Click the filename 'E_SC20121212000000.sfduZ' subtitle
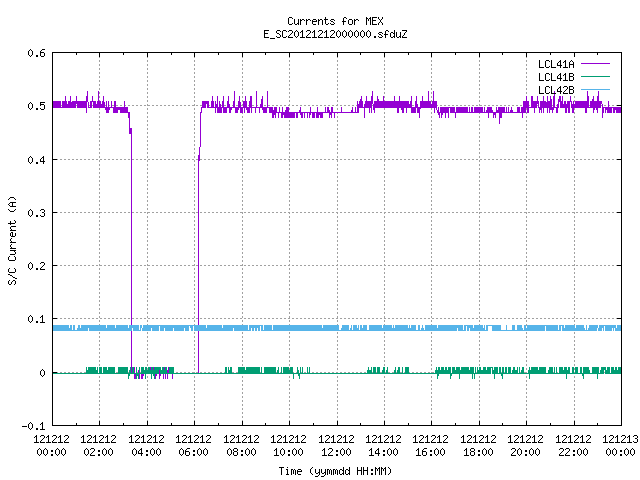Image resolution: width=640 pixels, height=480 pixels. (x=335, y=34)
